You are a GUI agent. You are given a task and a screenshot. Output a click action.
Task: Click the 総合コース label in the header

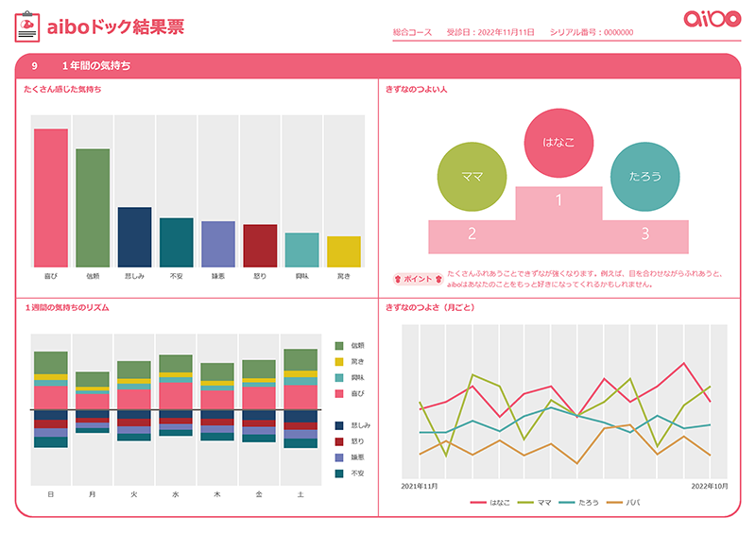click(x=412, y=33)
